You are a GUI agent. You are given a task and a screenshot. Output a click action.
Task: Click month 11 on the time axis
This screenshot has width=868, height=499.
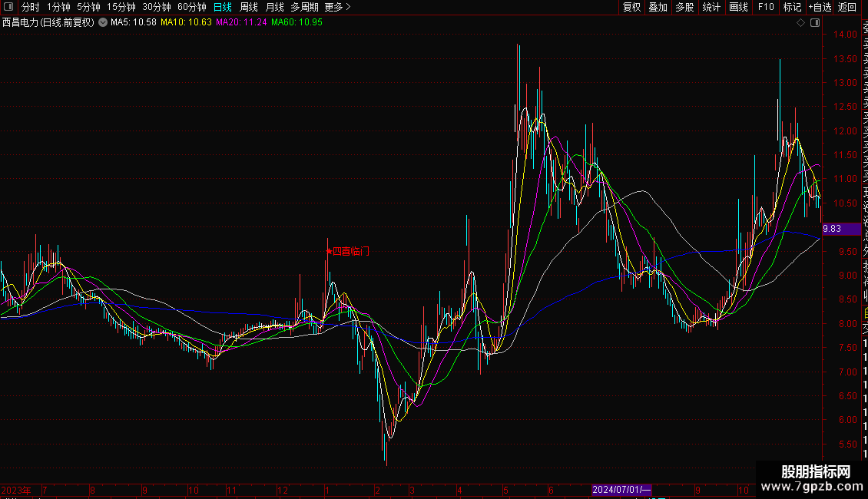(x=231, y=490)
